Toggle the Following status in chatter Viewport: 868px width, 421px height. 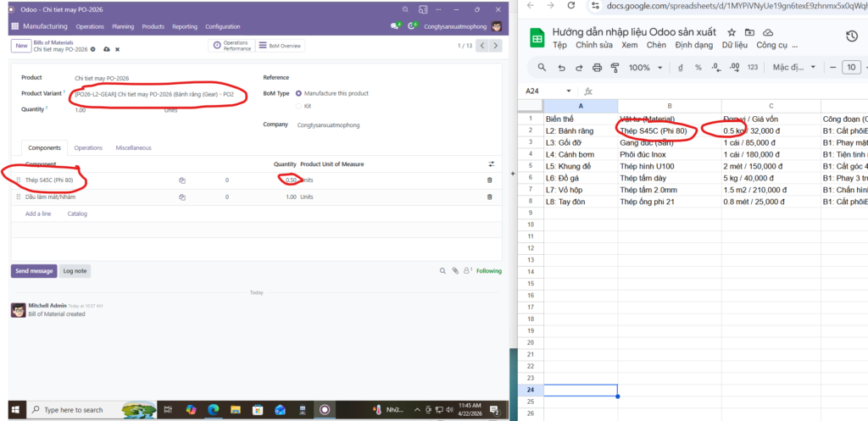point(487,271)
